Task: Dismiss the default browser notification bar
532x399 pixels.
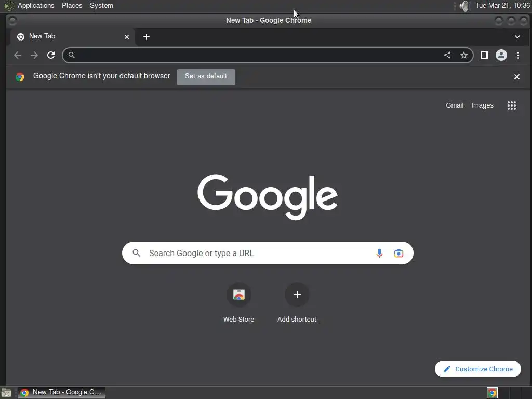Action: click(x=517, y=77)
